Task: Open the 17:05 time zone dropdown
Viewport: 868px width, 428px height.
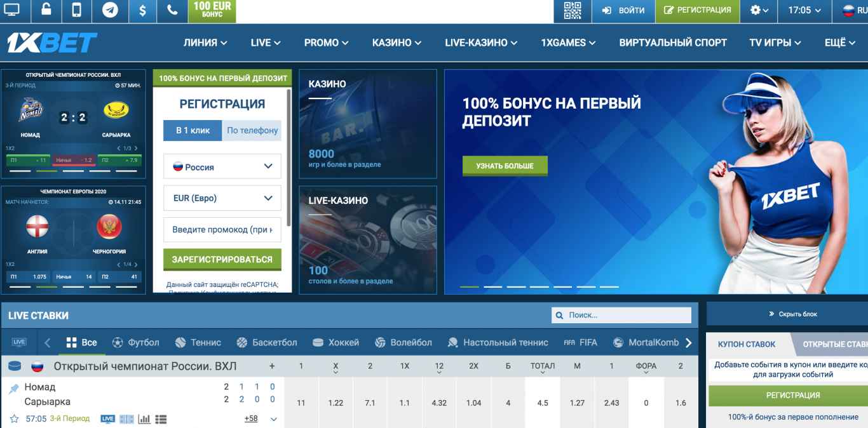Action: pyautogui.click(x=804, y=10)
